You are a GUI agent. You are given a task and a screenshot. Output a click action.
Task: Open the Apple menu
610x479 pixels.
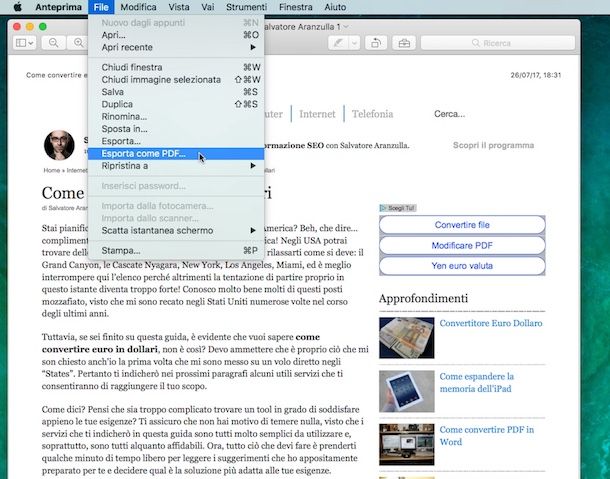[17, 7]
